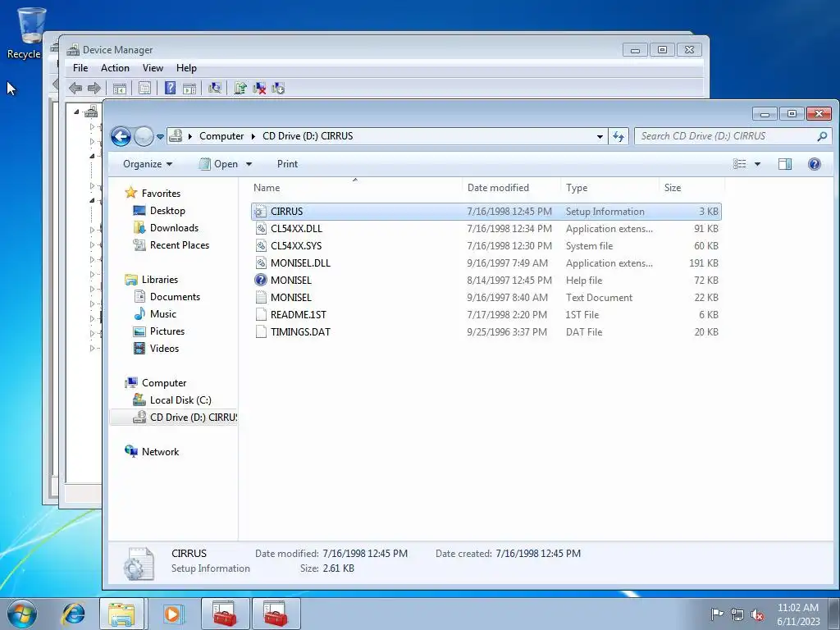Click Show/Hide Action Pane icon in Device Manager
Screen dimensions: 840x630
pyautogui.click(x=189, y=89)
